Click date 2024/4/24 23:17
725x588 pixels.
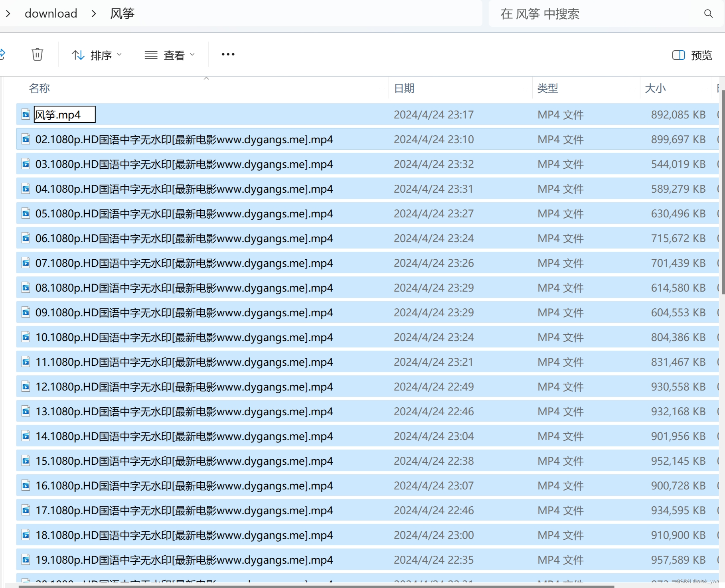[434, 114]
